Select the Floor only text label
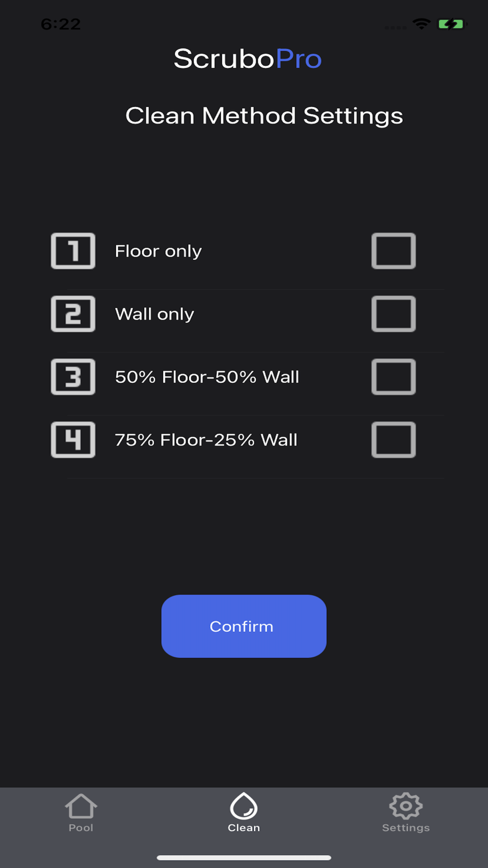This screenshot has width=488, height=868. coord(158,251)
